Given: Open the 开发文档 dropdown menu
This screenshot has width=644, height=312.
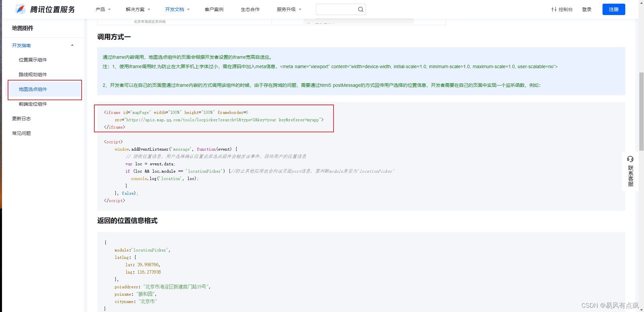Looking at the screenshot, I should tap(177, 9).
